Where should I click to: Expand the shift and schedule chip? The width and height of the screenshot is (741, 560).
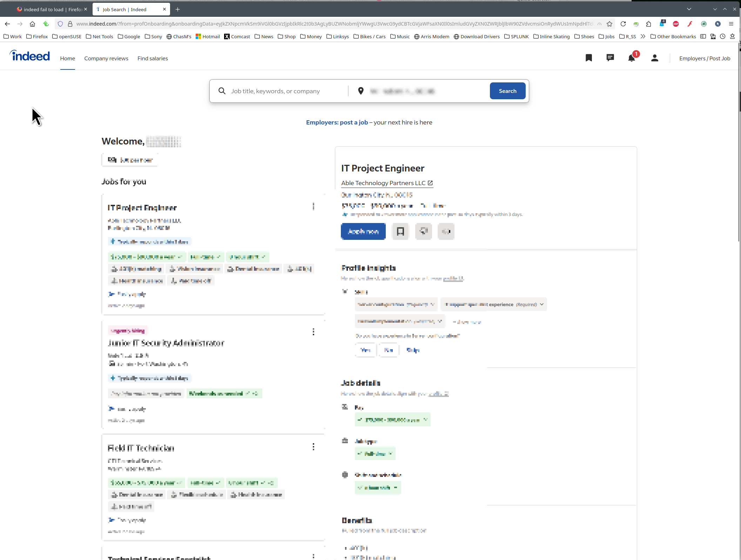(378, 487)
